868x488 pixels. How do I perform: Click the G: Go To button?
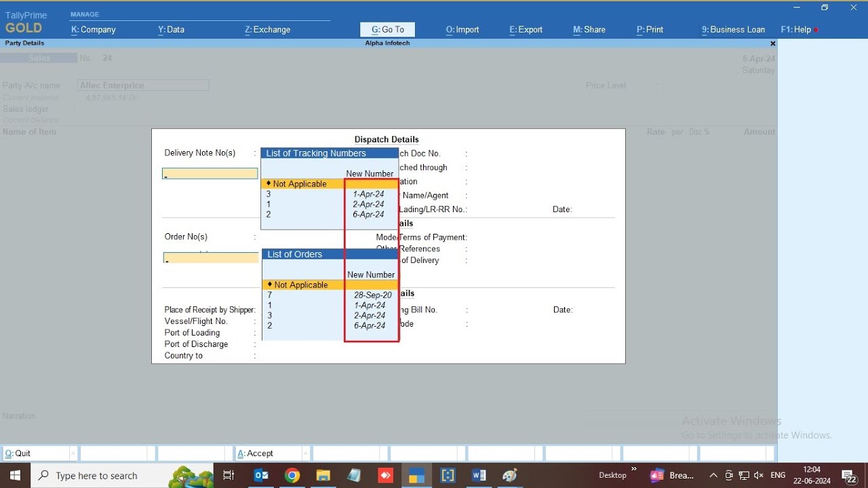[x=387, y=30]
